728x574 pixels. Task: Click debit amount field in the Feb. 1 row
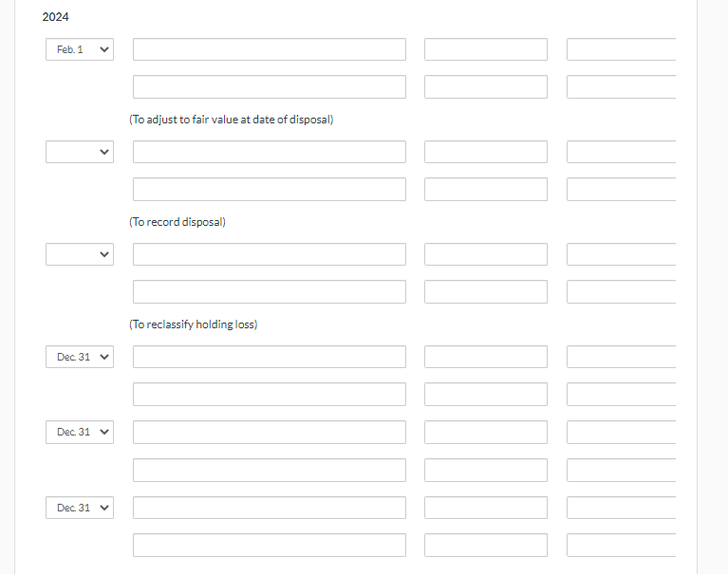click(486, 49)
